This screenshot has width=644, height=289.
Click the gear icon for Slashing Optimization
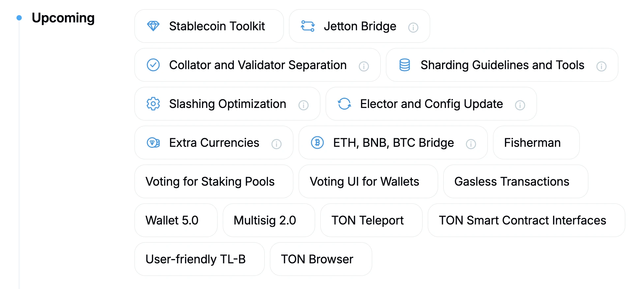coord(153,104)
